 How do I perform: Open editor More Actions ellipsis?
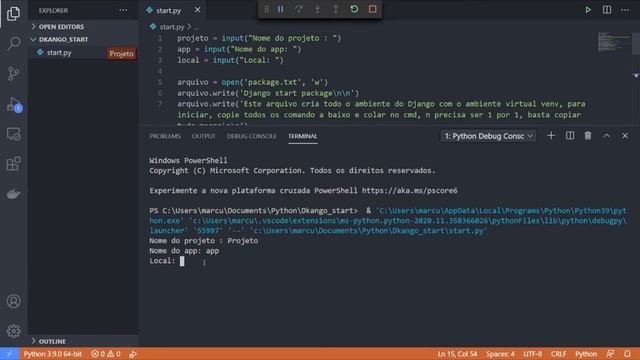pyautogui.click(x=625, y=10)
